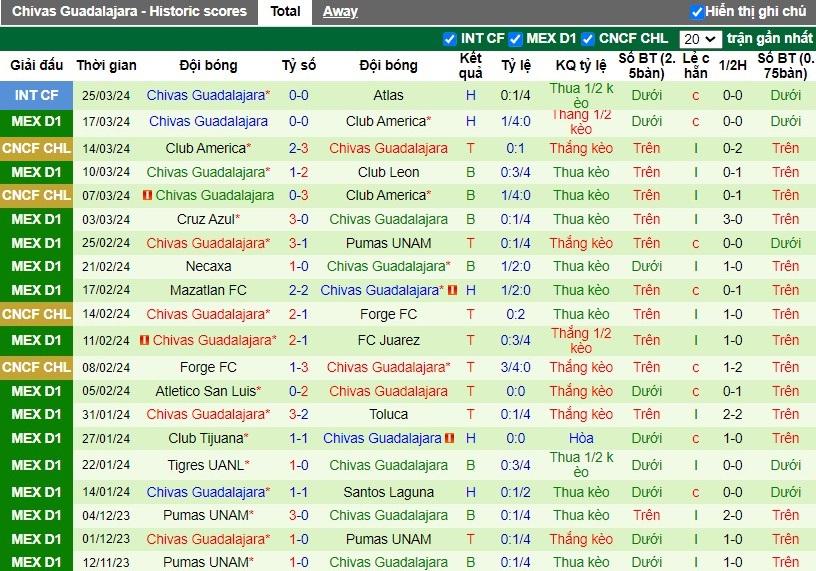816x571 pixels.
Task: Select the date 04/12/23
Action: click(x=106, y=515)
